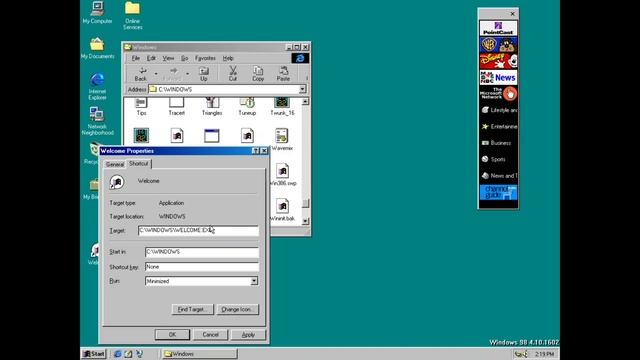Screen dimensions: 640x360
Task: Select the Tips file icon
Action: tap(141, 107)
